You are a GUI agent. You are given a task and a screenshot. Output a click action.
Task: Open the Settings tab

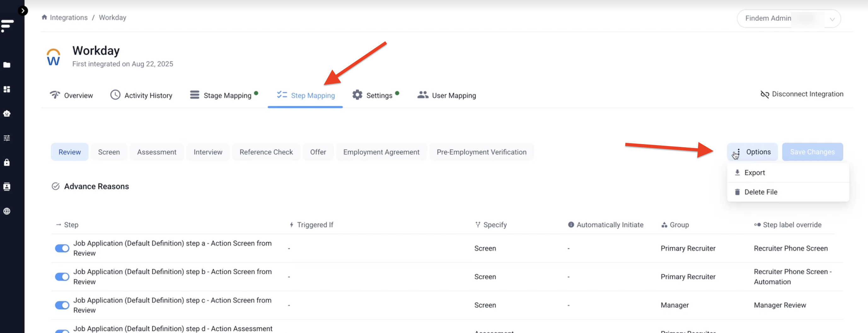[x=376, y=95]
